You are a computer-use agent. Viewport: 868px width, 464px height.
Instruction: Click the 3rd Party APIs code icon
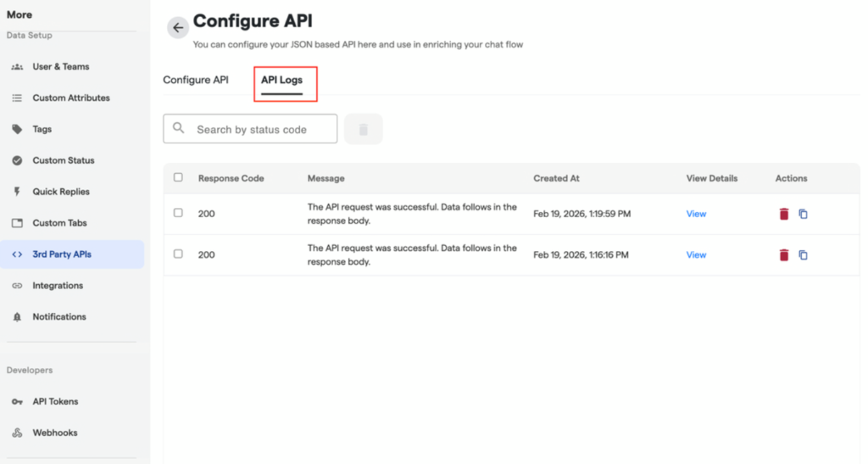(17, 254)
